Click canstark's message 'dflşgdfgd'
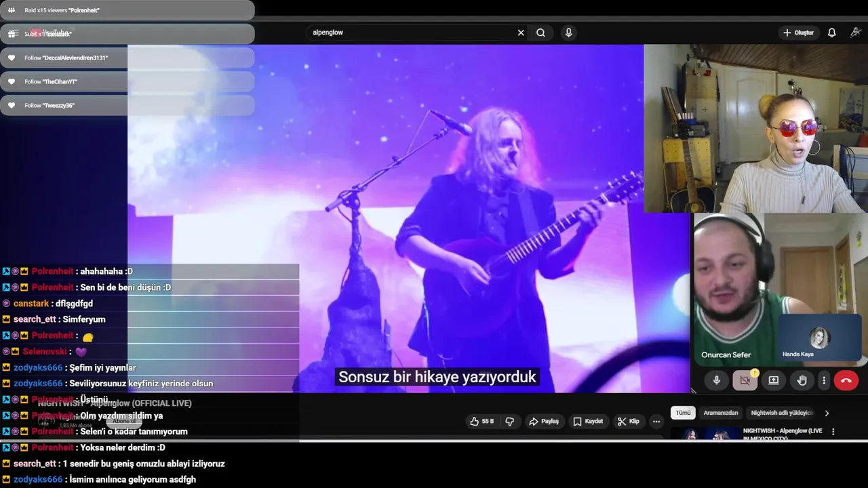The image size is (868, 488). tap(74, 304)
